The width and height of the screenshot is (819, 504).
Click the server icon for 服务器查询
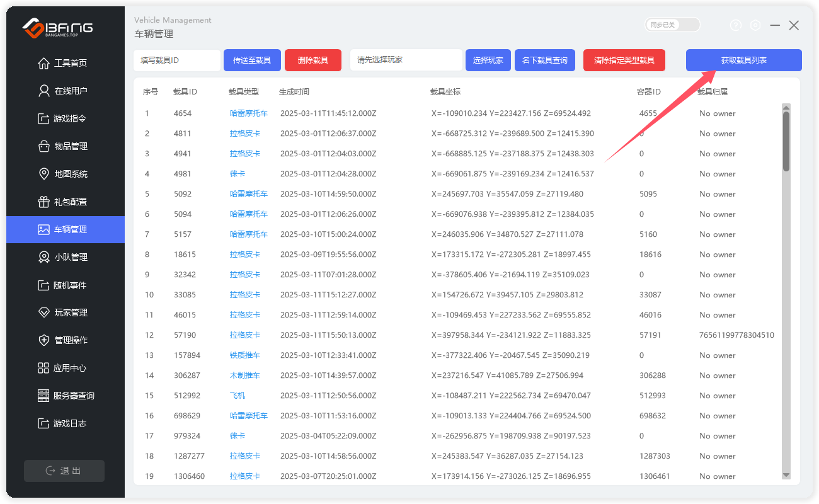click(43, 396)
